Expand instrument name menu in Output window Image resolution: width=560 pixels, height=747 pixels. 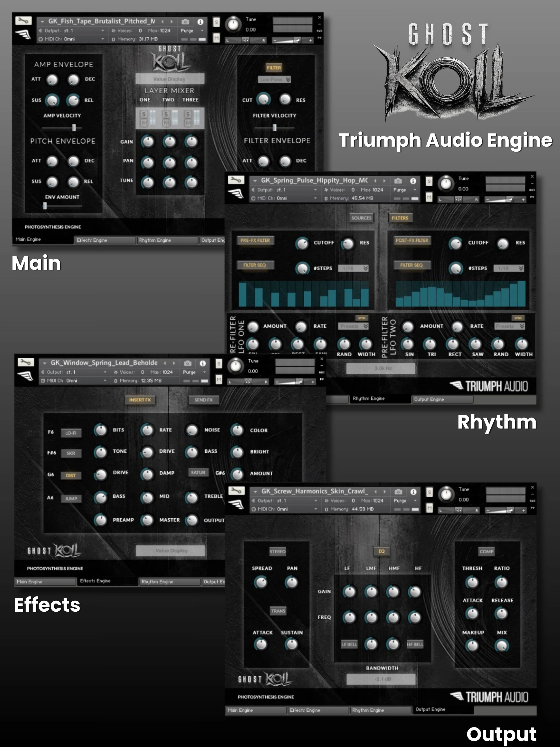pos(255,492)
